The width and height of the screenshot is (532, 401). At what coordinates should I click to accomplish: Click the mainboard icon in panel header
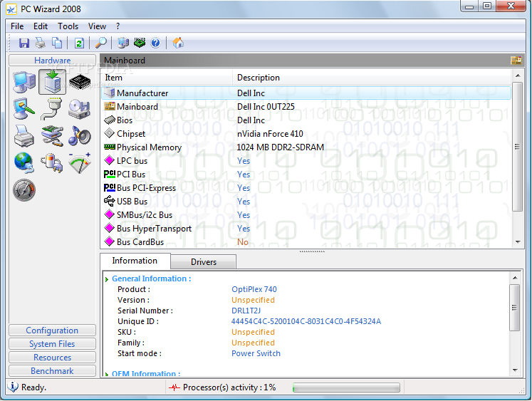click(516, 61)
